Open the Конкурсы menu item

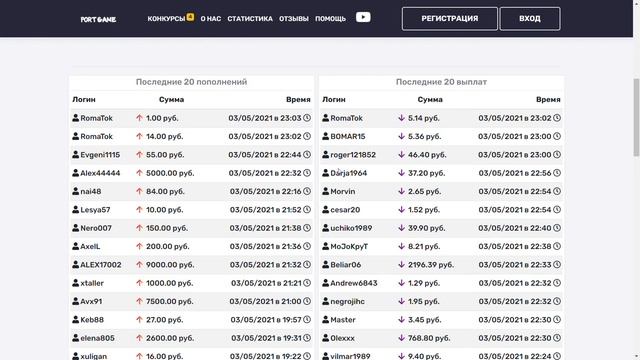(166, 19)
